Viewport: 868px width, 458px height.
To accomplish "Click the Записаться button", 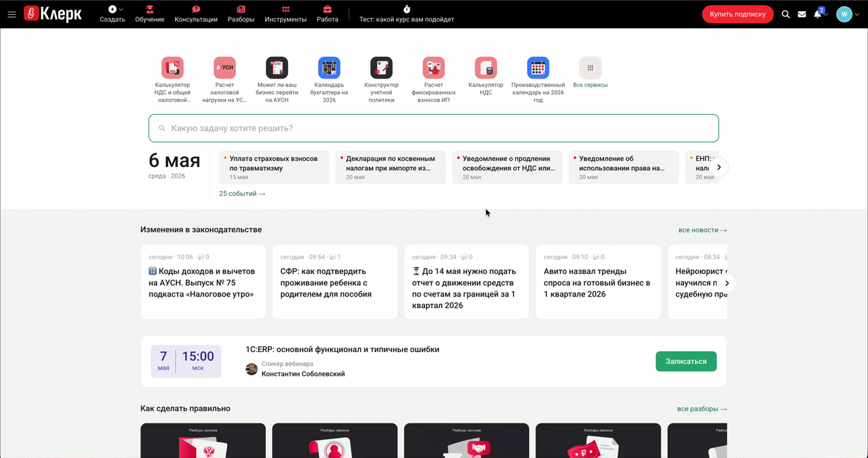I will (686, 362).
